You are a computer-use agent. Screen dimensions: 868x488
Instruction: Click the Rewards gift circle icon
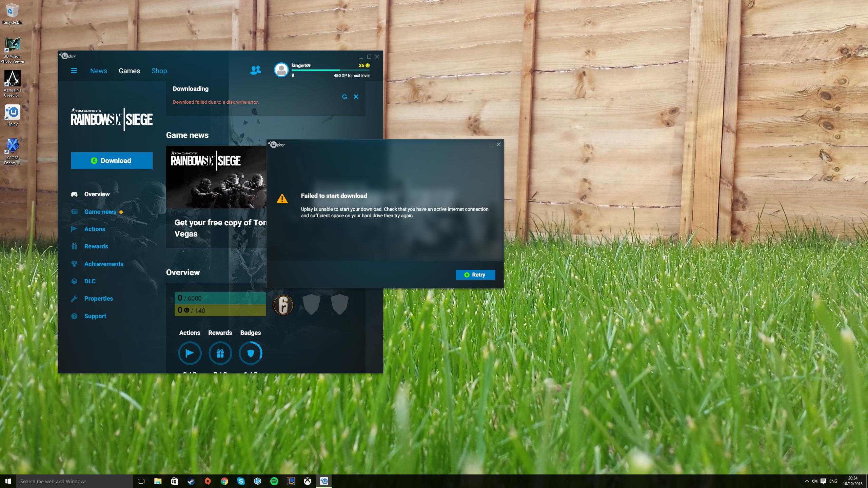point(220,353)
